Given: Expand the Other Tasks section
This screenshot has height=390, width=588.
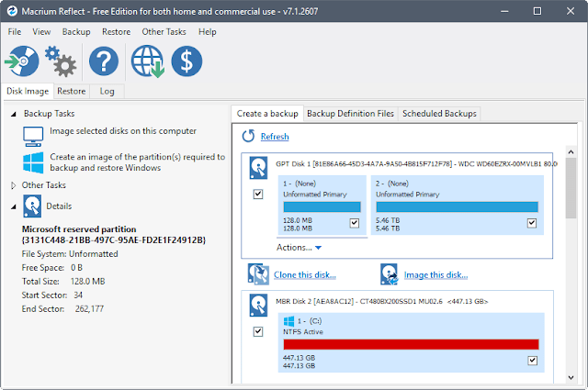Looking at the screenshot, I should coord(14,185).
